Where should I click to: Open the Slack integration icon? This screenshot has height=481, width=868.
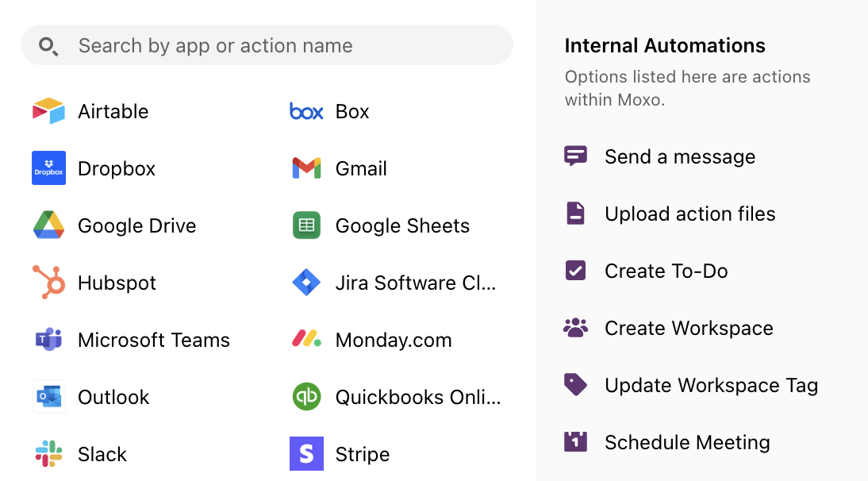coord(48,454)
